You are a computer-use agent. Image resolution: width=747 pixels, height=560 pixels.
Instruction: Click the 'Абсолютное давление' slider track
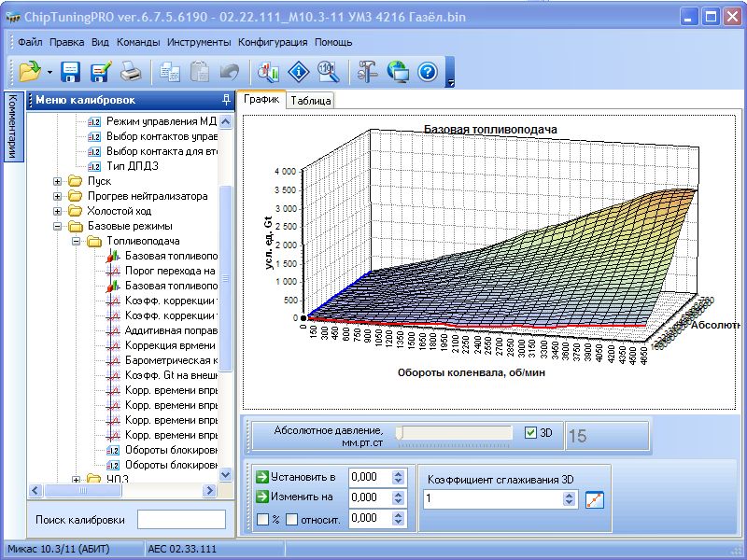(x=456, y=433)
